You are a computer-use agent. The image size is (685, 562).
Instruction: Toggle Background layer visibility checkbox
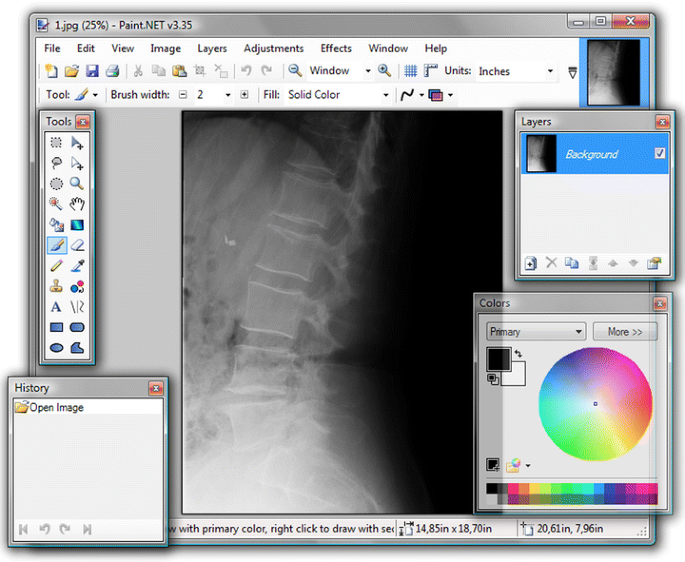[x=659, y=154]
